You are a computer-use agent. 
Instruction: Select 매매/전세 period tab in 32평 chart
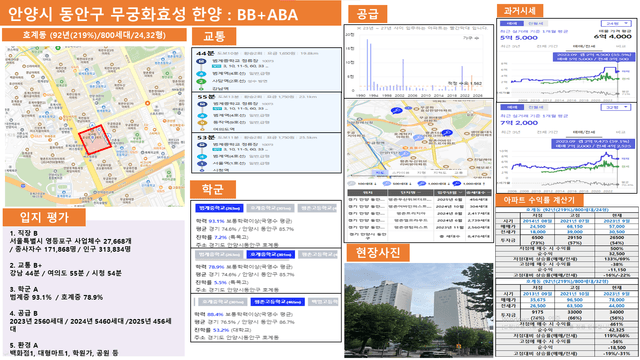point(584,132)
